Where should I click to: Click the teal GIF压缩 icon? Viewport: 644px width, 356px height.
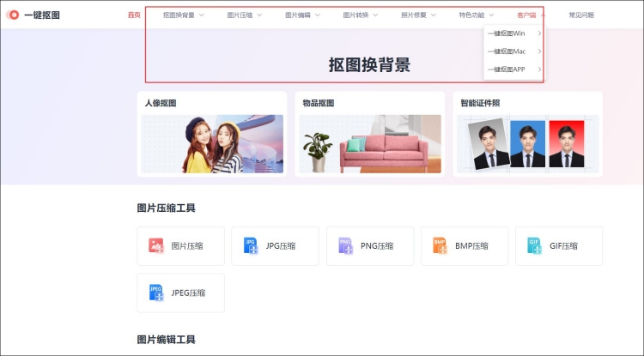click(534, 246)
